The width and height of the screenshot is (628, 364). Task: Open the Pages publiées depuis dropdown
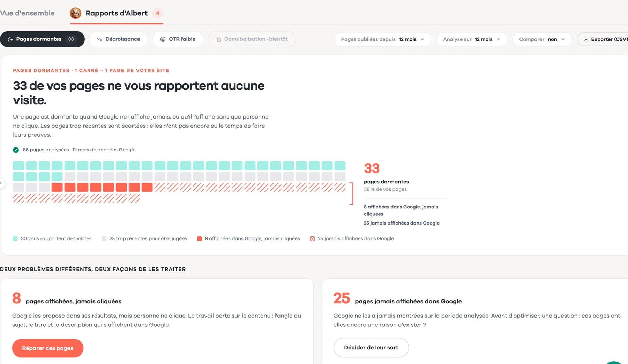click(383, 39)
